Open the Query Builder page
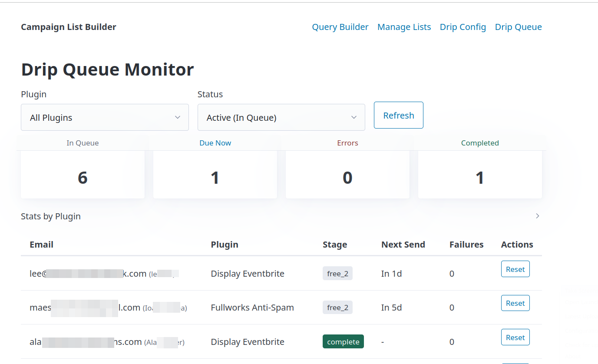 coord(340,26)
